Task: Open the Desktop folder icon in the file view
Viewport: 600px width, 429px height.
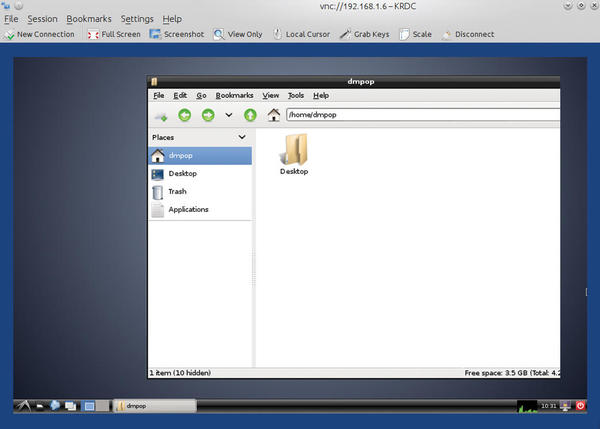Action: pos(294,153)
